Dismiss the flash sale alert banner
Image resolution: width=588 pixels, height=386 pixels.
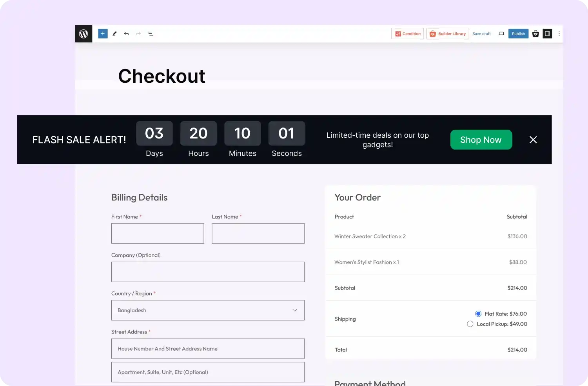pyautogui.click(x=533, y=140)
